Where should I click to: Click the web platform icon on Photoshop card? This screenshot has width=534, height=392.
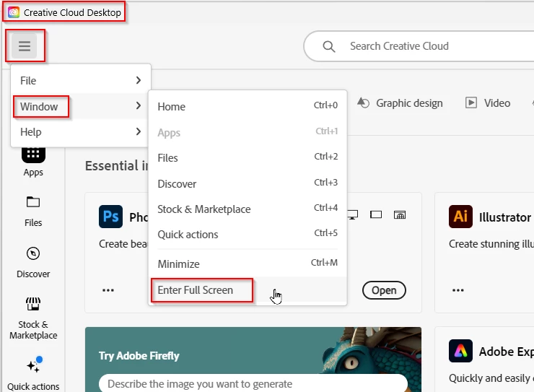coord(400,214)
